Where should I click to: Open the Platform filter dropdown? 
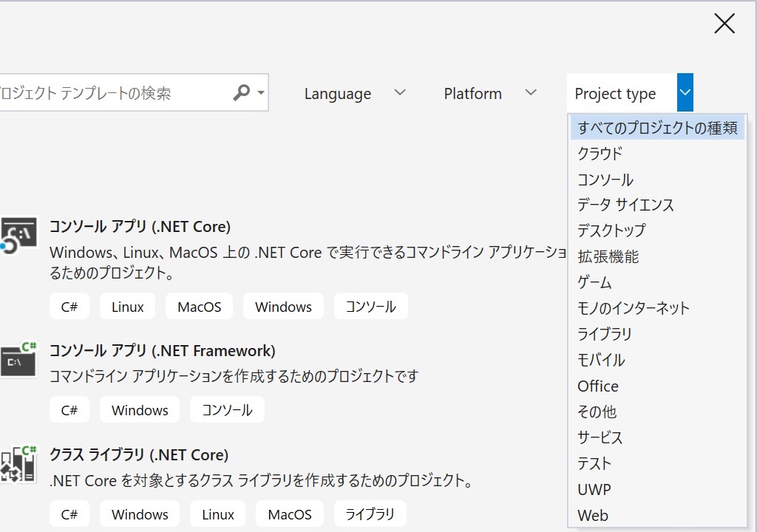click(490, 92)
